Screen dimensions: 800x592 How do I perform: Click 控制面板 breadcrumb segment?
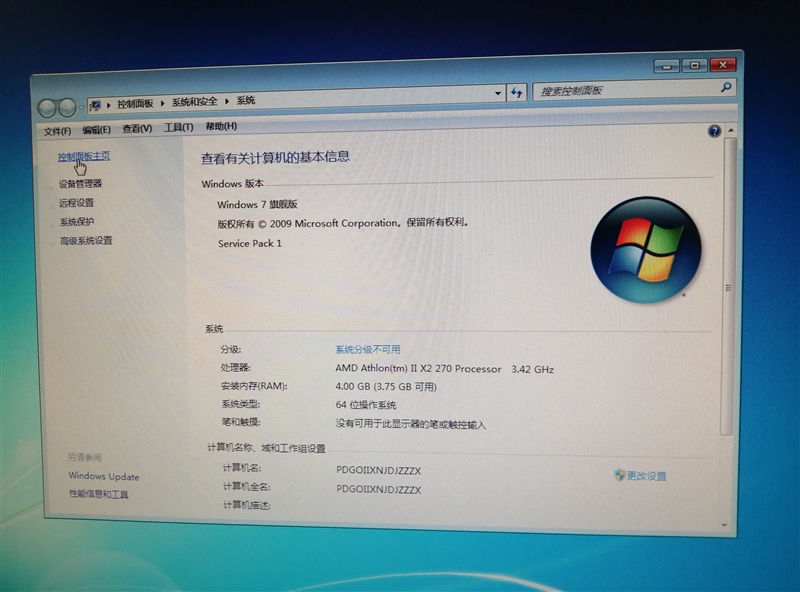point(135,104)
